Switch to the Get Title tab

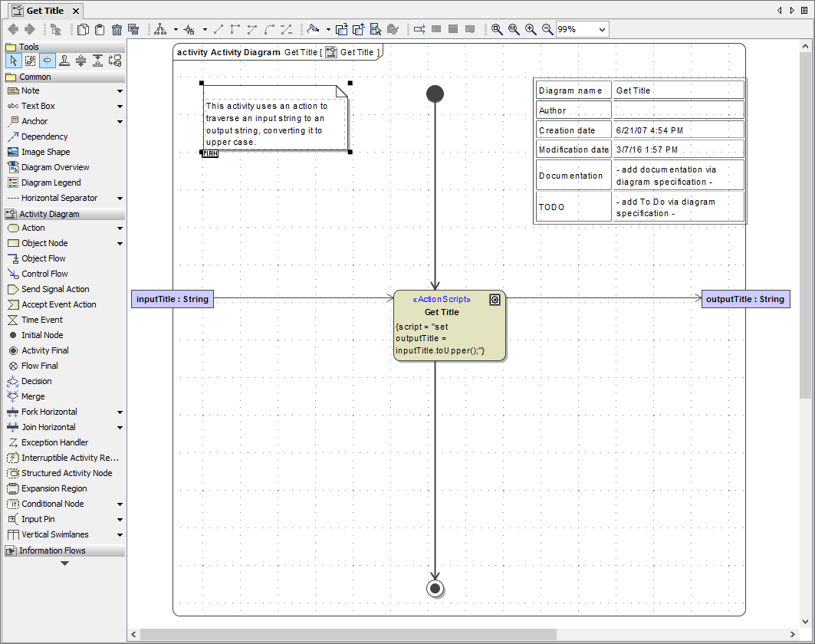click(x=44, y=11)
